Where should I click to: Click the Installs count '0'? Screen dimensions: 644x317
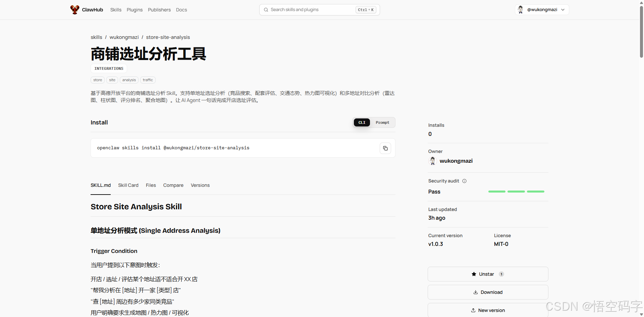point(430,134)
